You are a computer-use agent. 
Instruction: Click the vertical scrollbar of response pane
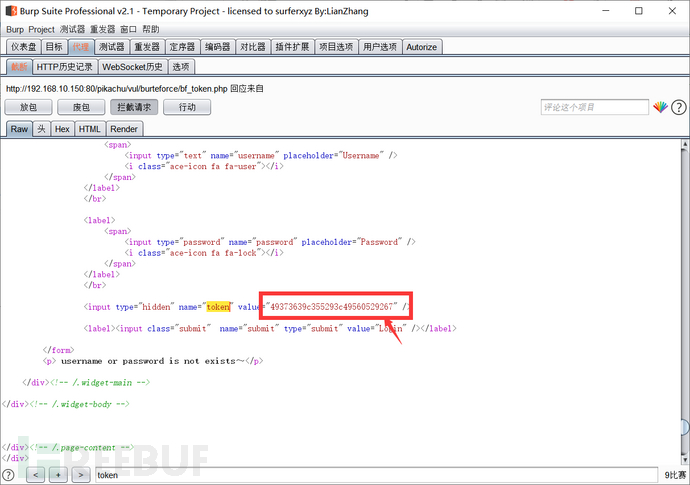coord(685,302)
